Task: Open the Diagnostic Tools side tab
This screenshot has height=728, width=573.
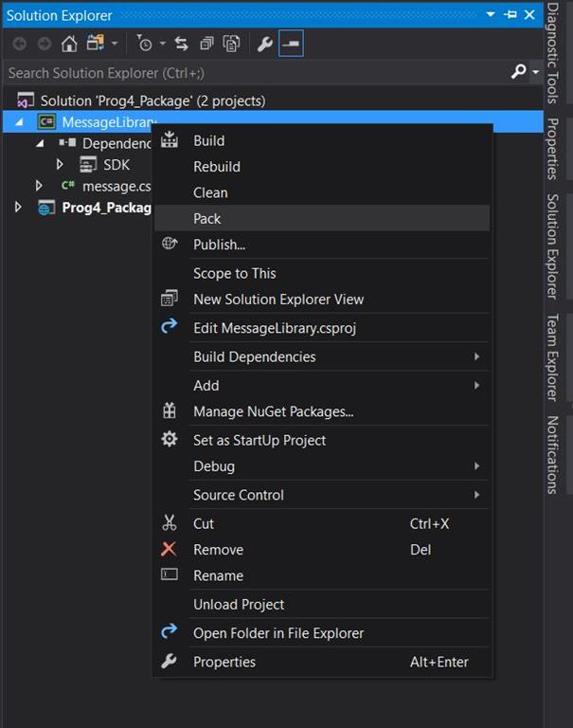Action: (552, 54)
